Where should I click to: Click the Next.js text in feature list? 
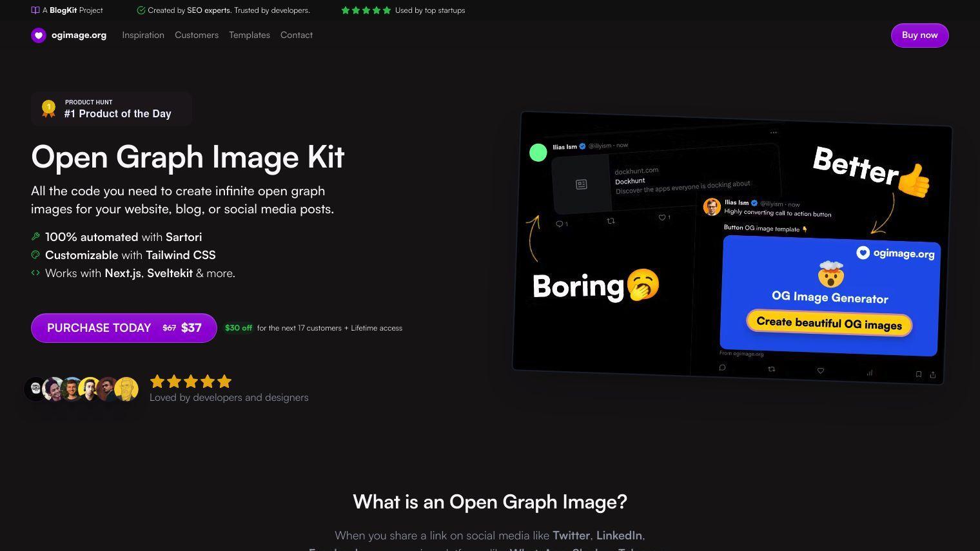tap(123, 273)
